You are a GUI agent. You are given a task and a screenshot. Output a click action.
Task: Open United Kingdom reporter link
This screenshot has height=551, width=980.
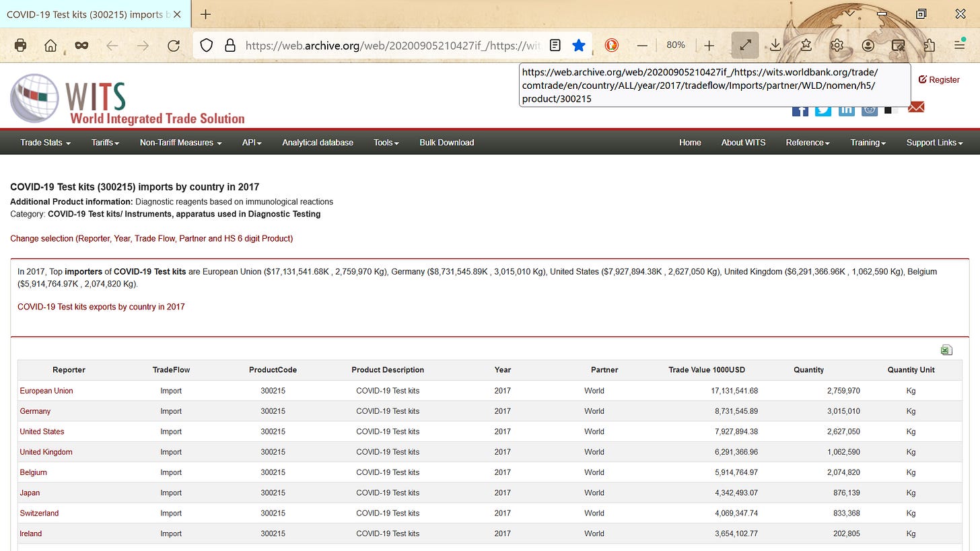click(x=46, y=452)
